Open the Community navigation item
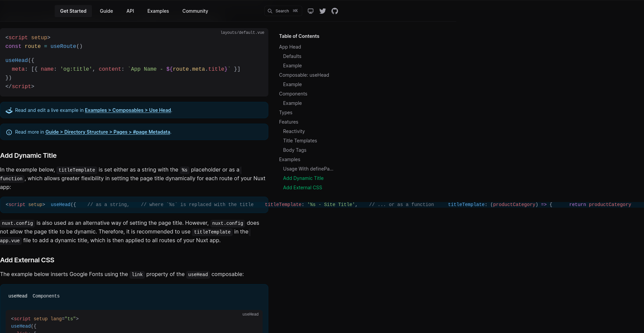This screenshot has height=333, width=644. [195, 11]
